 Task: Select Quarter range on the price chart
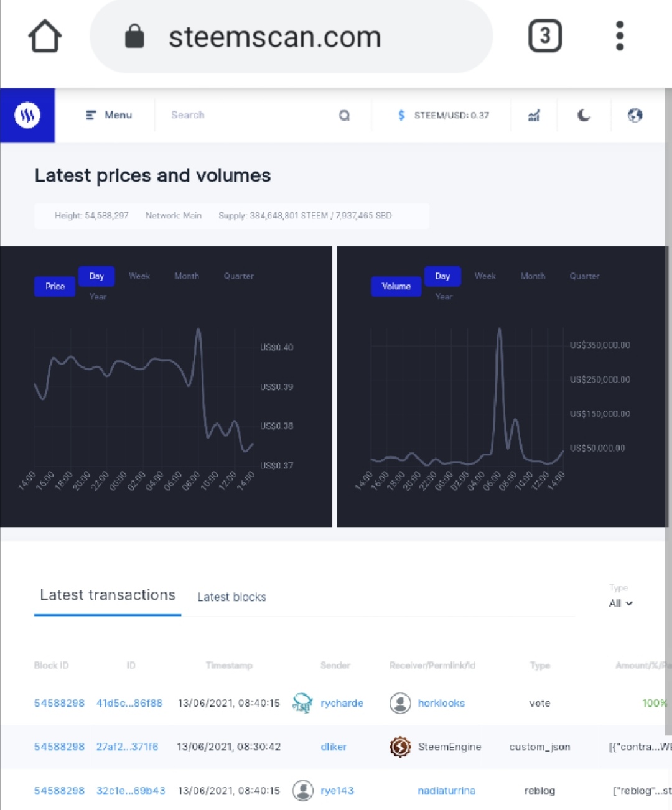coord(239,276)
